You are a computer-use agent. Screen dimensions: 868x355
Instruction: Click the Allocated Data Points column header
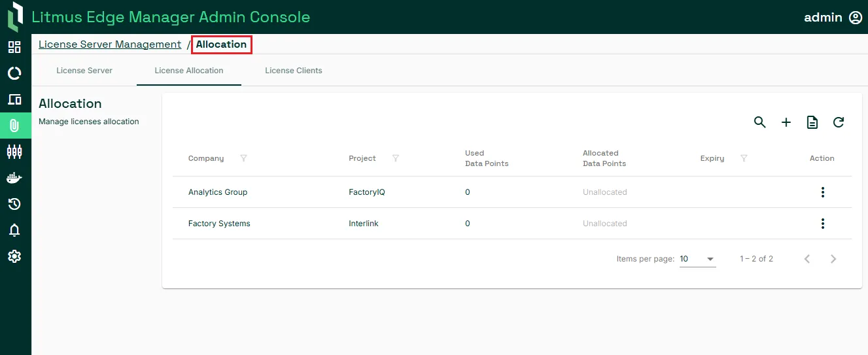tap(604, 158)
